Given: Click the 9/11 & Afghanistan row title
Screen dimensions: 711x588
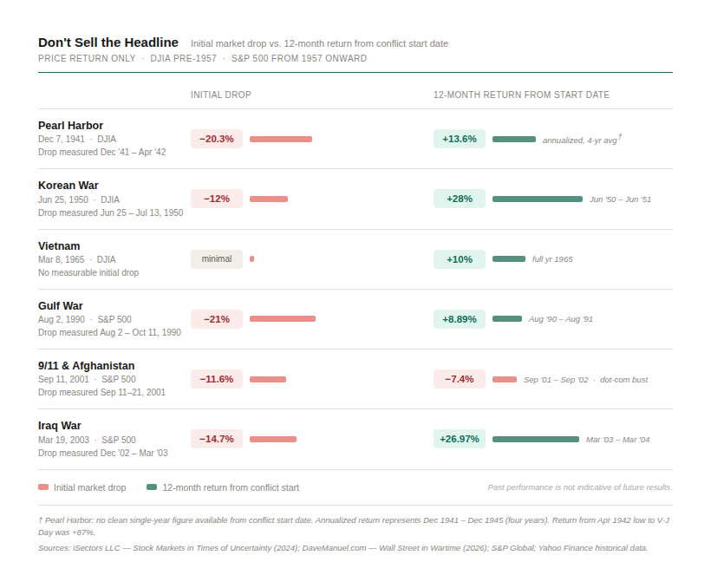Looking at the screenshot, I should coord(86,365).
